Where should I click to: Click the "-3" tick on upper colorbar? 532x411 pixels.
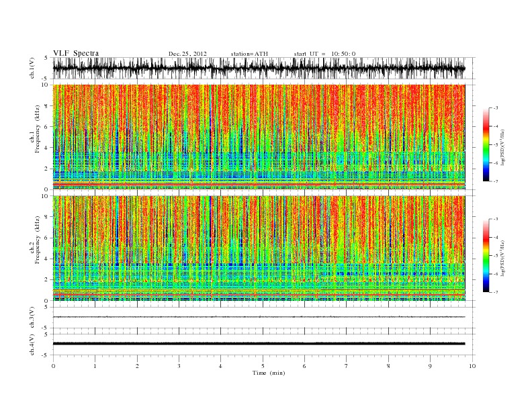click(x=495, y=108)
